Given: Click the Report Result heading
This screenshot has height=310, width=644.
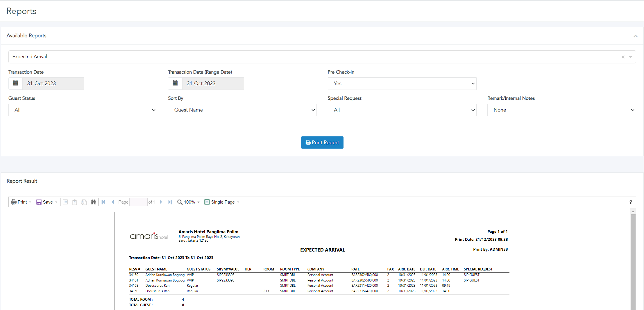Looking at the screenshot, I should click(x=22, y=181).
